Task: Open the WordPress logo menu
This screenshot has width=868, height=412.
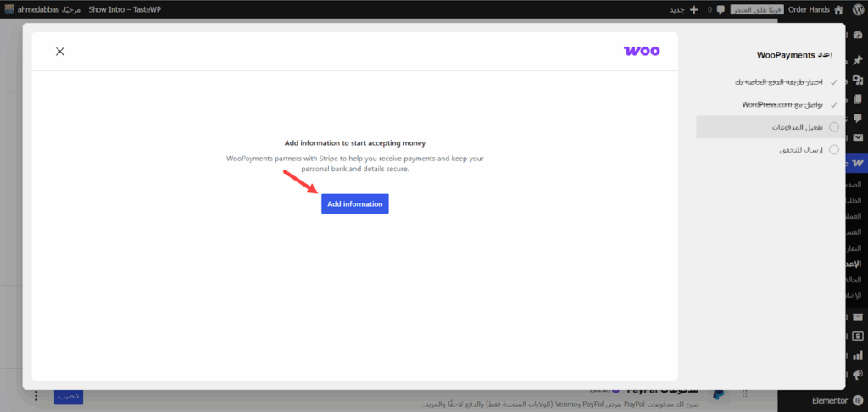Action: 856,9
